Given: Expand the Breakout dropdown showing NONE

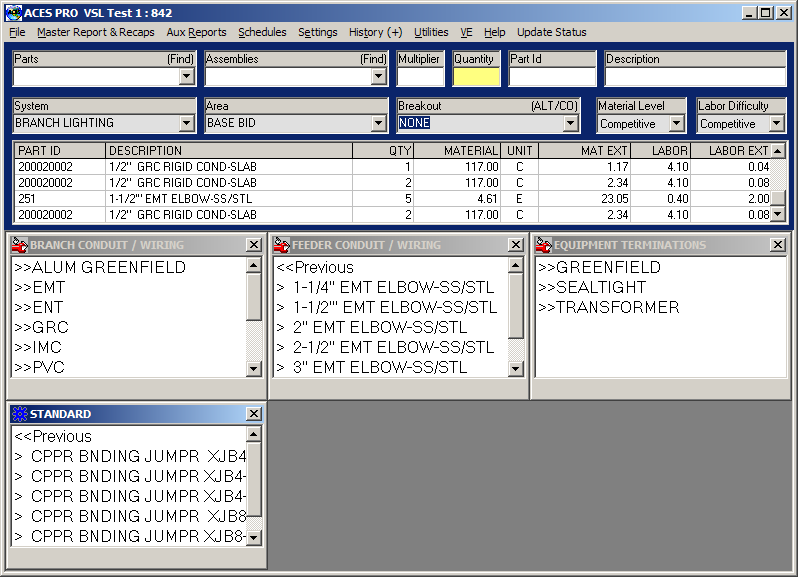Looking at the screenshot, I should coord(571,123).
